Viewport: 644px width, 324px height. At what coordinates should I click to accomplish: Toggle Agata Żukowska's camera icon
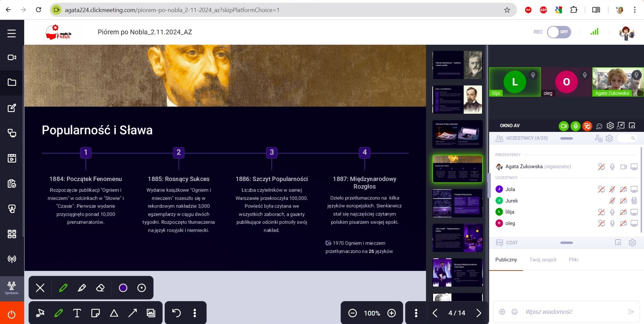(x=624, y=167)
